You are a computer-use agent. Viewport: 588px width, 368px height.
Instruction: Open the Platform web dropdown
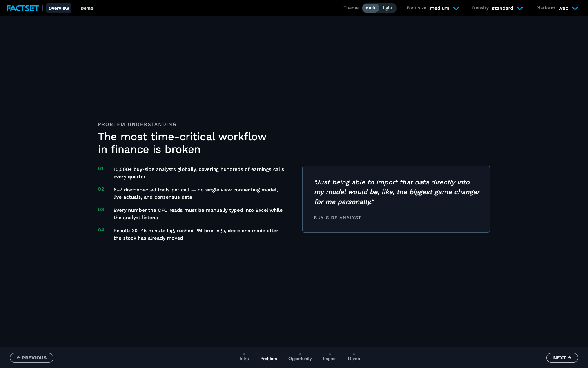[570, 8]
